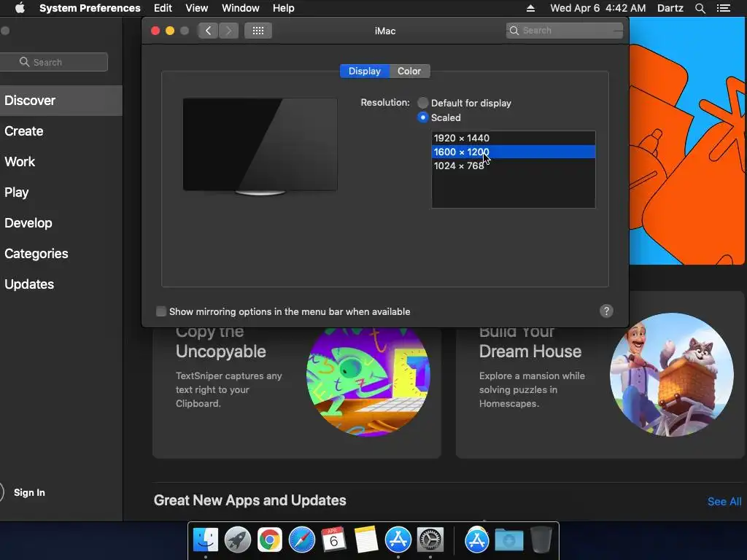Screen dimensions: 747x560
Task: Click the App Store search field
Action: tap(53, 62)
